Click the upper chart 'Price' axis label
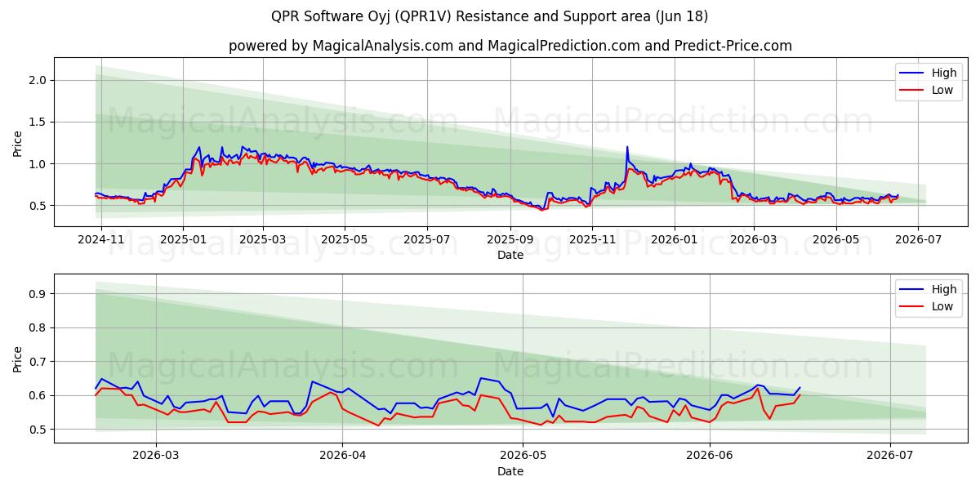This screenshot has width=980, height=490. [x=18, y=142]
